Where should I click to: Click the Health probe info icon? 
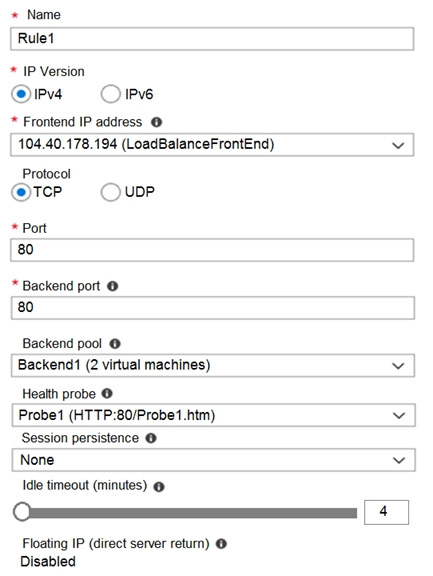point(107,394)
